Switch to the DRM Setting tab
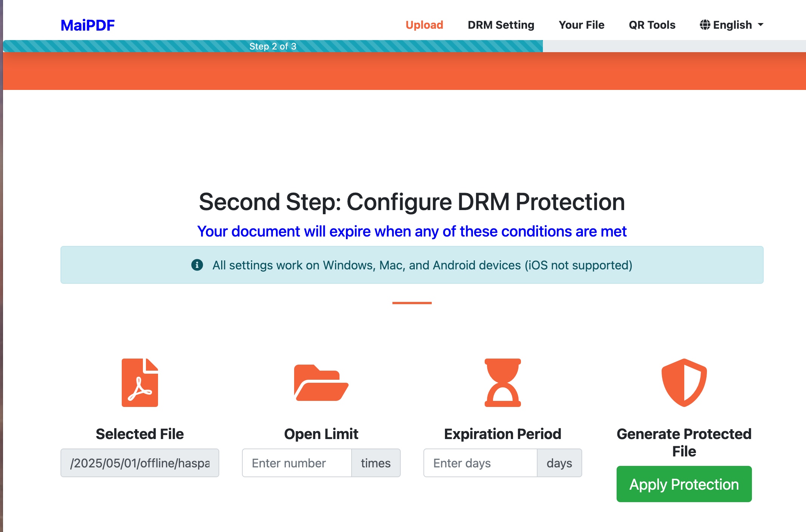 [501, 25]
